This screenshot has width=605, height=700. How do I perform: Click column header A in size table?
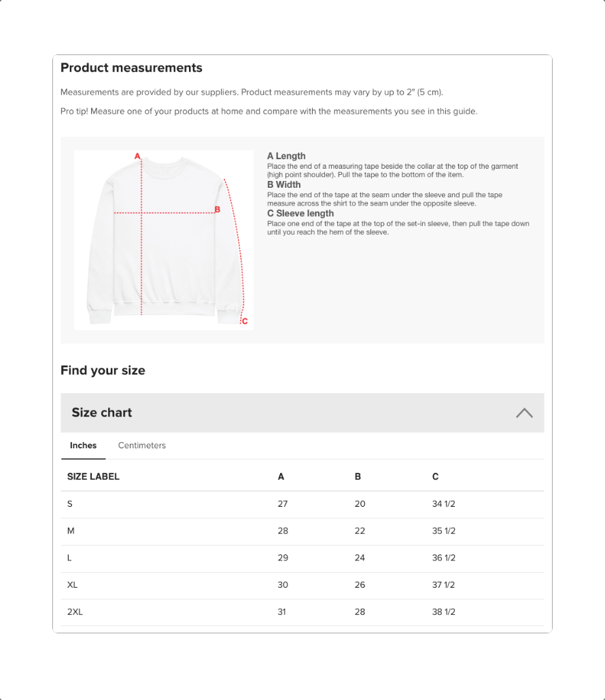click(x=281, y=477)
